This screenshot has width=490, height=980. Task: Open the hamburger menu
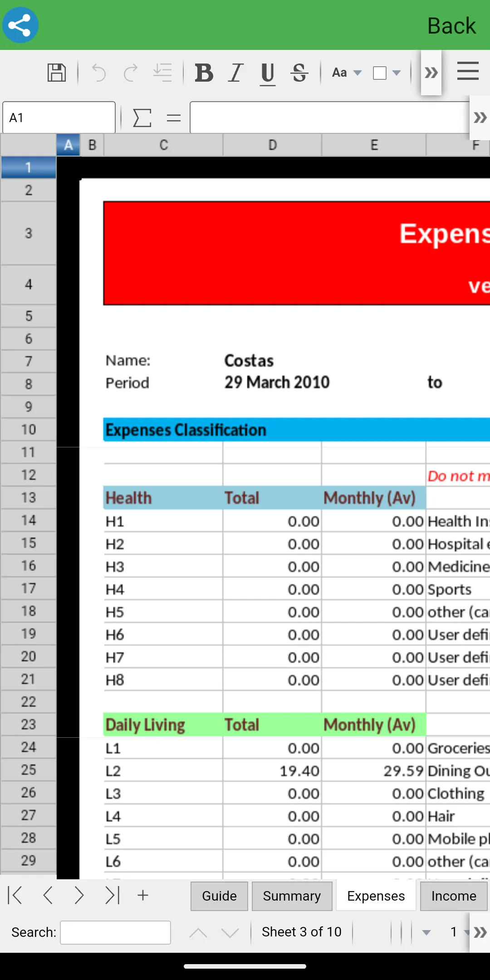pos(468,71)
